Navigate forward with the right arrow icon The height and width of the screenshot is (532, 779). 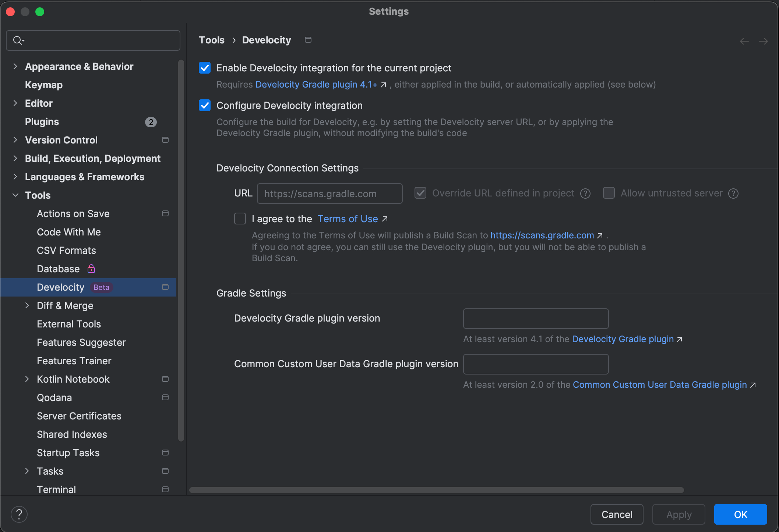coord(764,41)
